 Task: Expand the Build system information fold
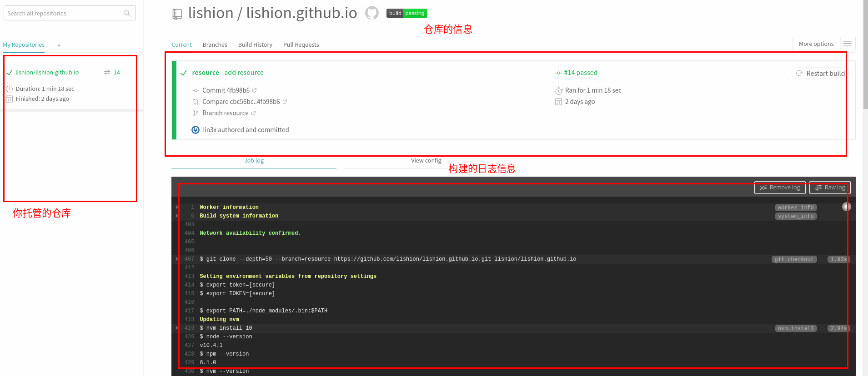tap(177, 216)
